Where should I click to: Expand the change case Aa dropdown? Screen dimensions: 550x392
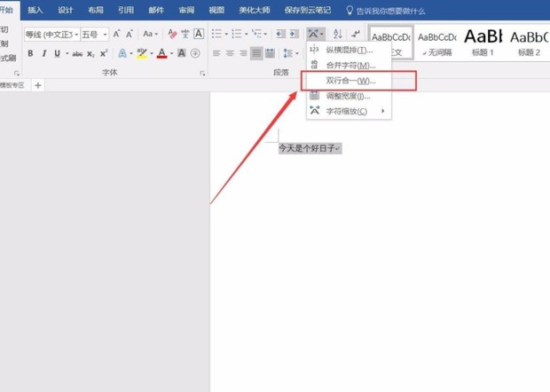[x=150, y=34]
